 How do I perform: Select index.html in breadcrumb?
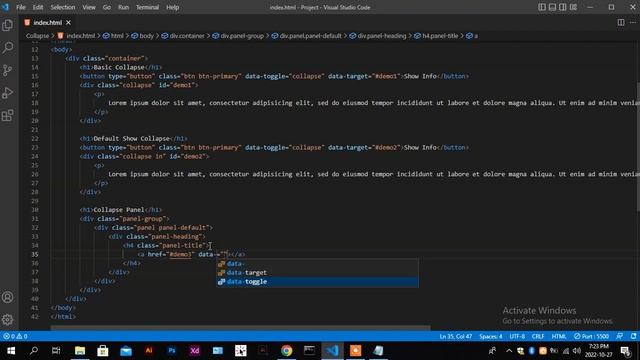[x=76, y=36]
